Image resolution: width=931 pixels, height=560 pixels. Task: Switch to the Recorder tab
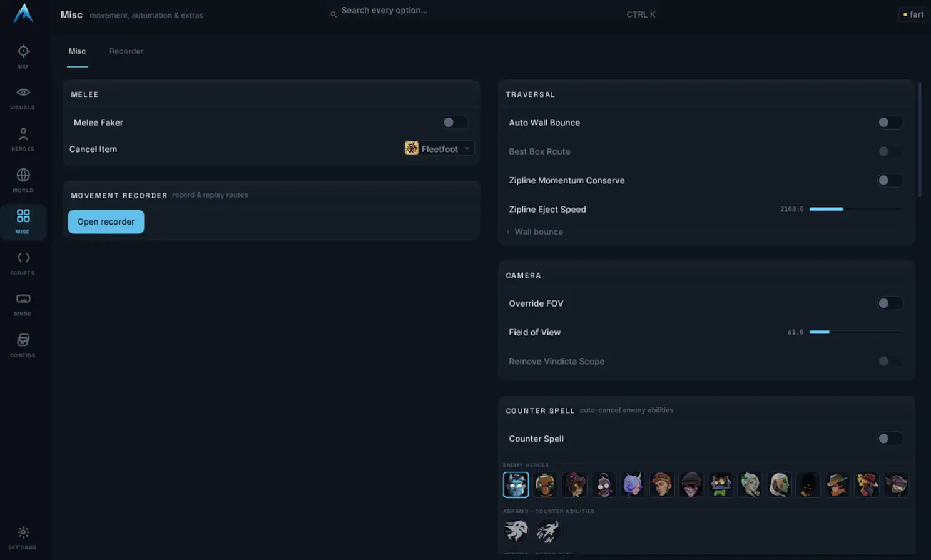coord(126,51)
